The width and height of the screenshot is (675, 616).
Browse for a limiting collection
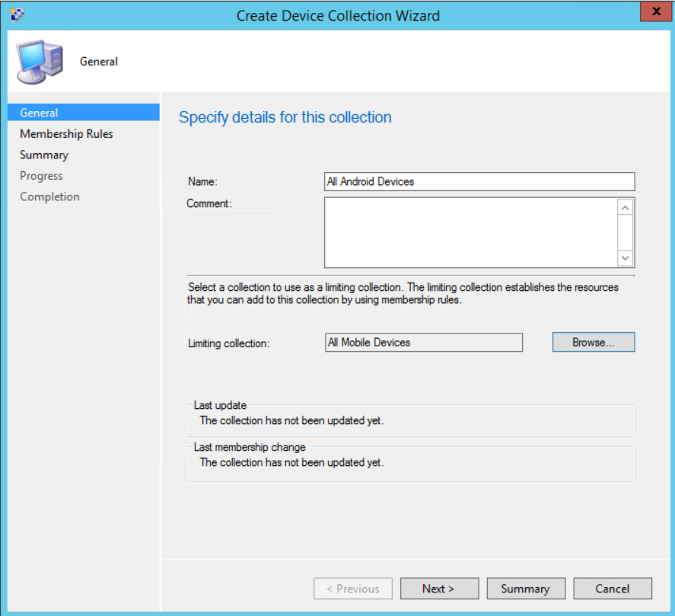[594, 342]
